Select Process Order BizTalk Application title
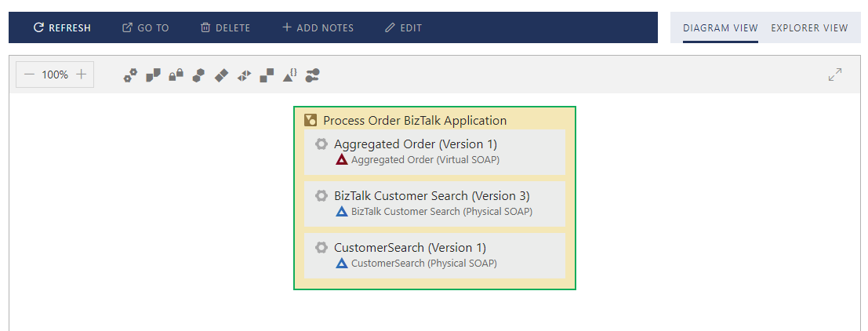Image resolution: width=868 pixels, height=331 pixels. click(415, 120)
